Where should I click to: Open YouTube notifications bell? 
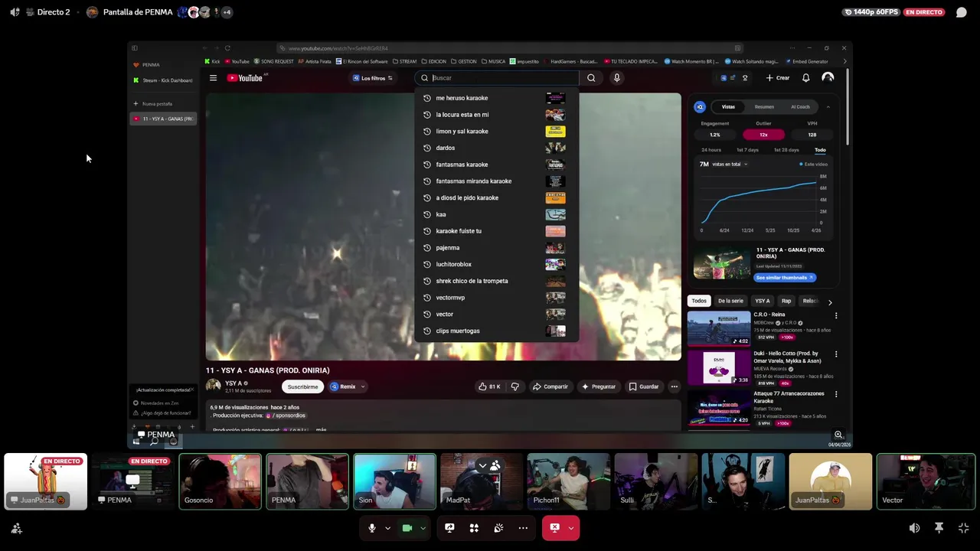pos(805,78)
